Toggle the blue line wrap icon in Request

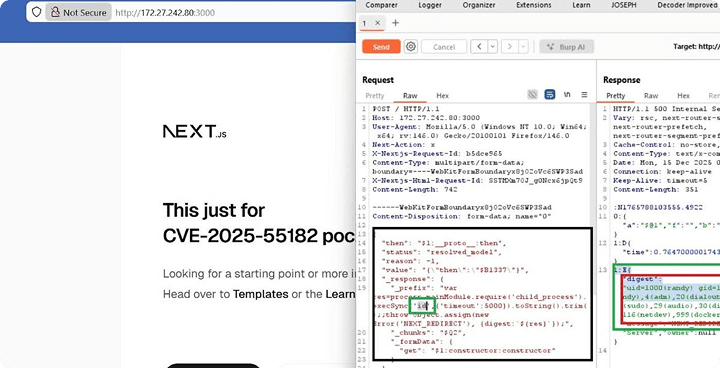[550, 95]
